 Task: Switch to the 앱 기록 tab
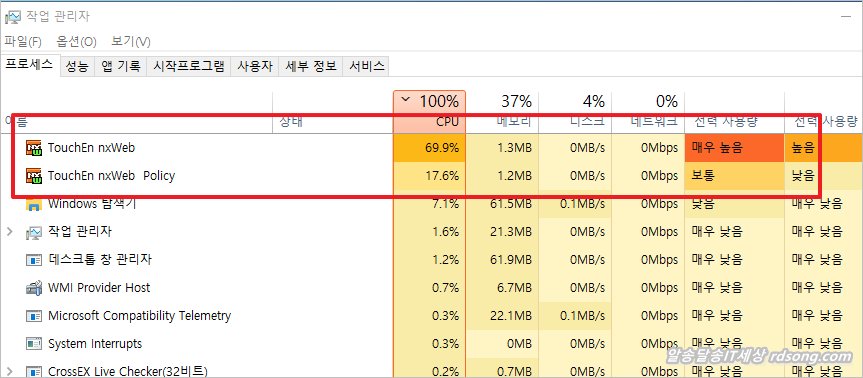(121, 67)
